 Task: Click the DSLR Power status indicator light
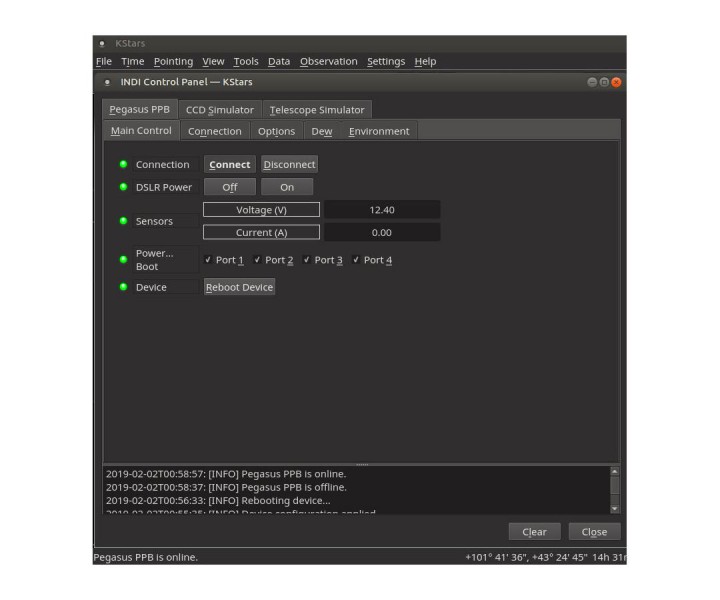(x=123, y=187)
